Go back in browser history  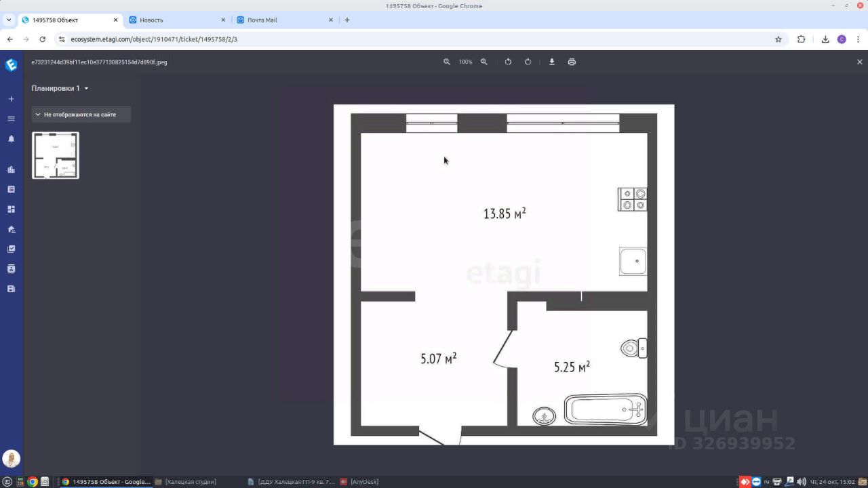click(x=9, y=39)
